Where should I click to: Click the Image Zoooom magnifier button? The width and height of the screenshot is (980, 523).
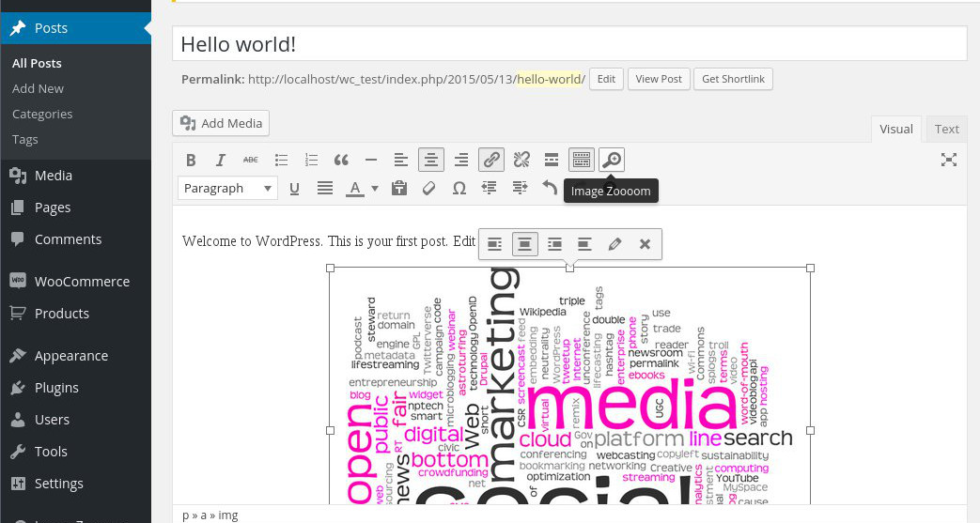(x=612, y=160)
